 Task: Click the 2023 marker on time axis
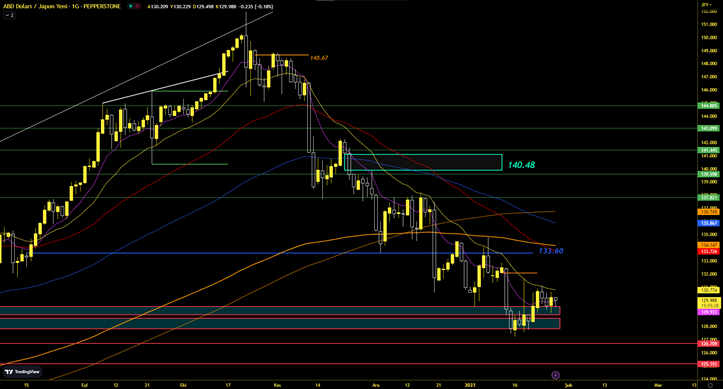coord(470,385)
